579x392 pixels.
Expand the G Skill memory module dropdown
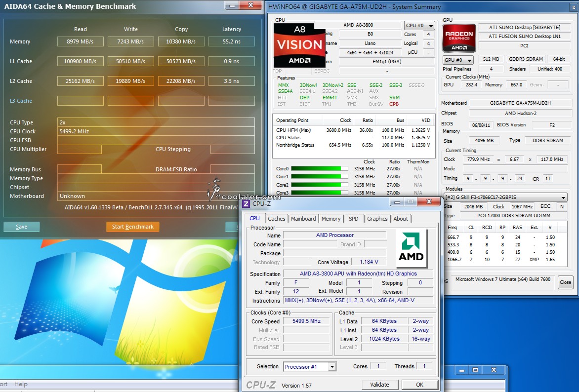point(505,197)
